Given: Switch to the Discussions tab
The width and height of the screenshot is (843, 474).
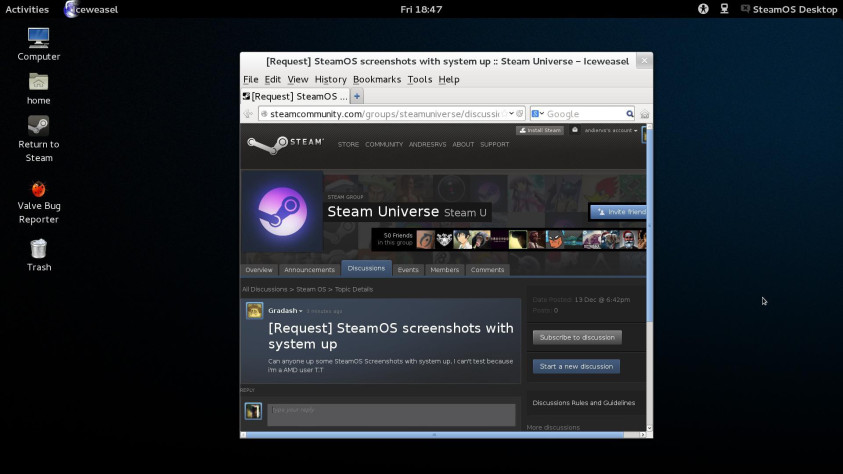Looking at the screenshot, I should [x=366, y=268].
